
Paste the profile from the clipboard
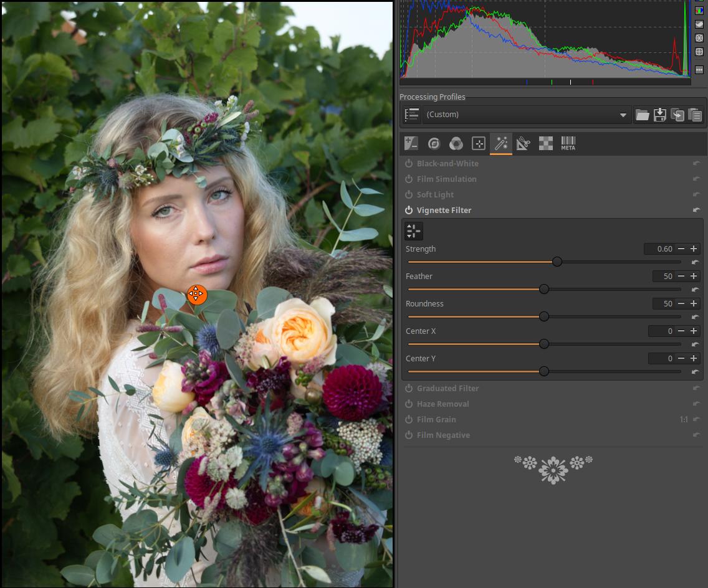tap(695, 115)
